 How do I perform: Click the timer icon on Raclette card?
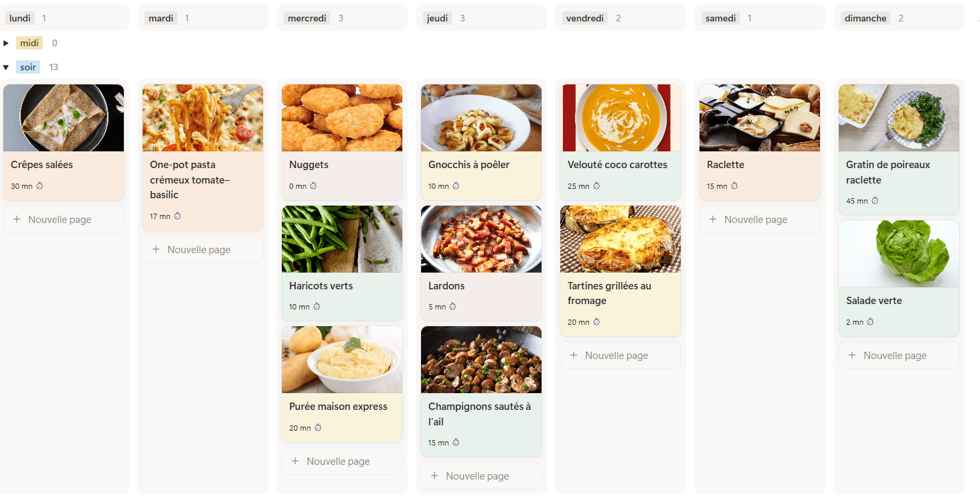(x=734, y=186)
